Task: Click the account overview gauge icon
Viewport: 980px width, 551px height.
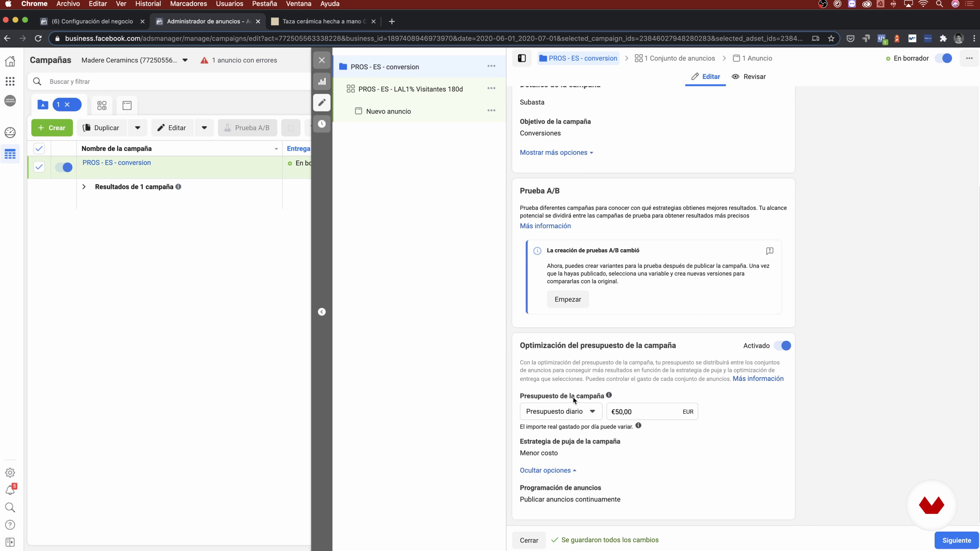Action: pos(10,132)
